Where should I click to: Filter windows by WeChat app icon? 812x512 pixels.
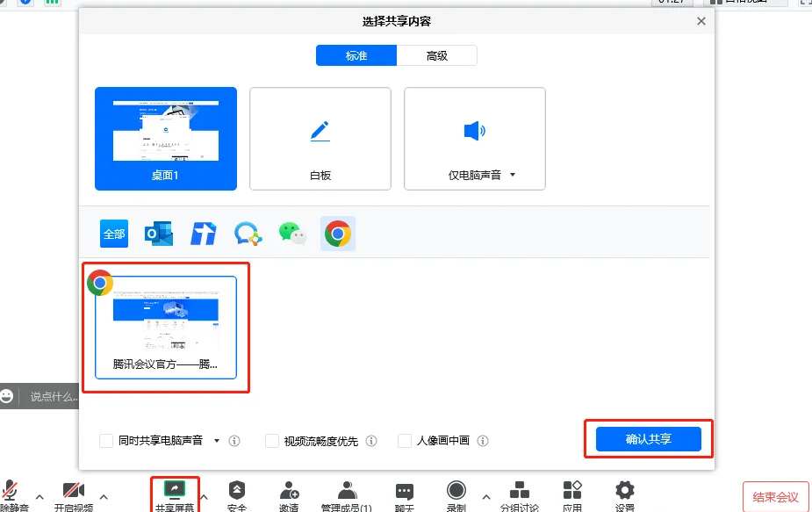(292, 234)
